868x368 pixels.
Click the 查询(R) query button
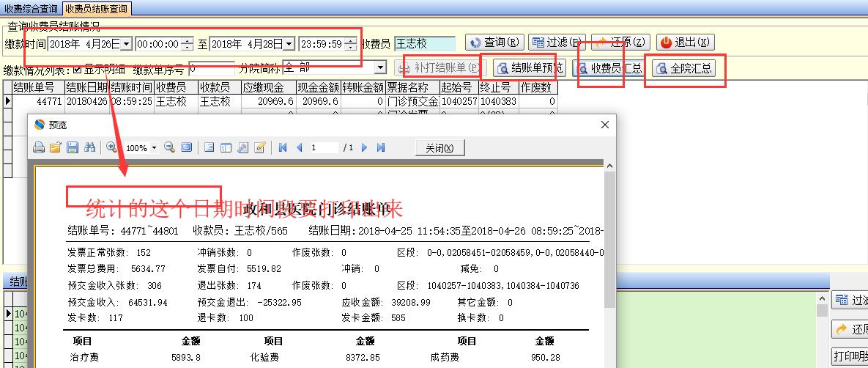pos(494,42)
